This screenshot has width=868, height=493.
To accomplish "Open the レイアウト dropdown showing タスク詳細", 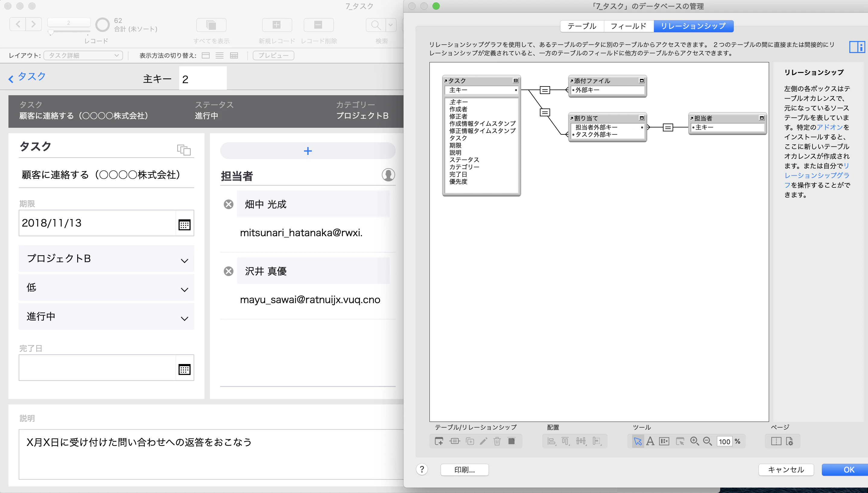I will 83,55.
